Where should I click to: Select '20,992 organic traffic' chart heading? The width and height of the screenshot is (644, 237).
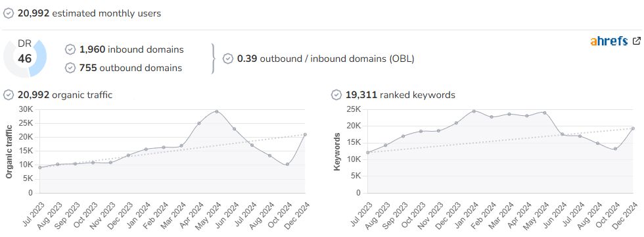tap(65, 95)
